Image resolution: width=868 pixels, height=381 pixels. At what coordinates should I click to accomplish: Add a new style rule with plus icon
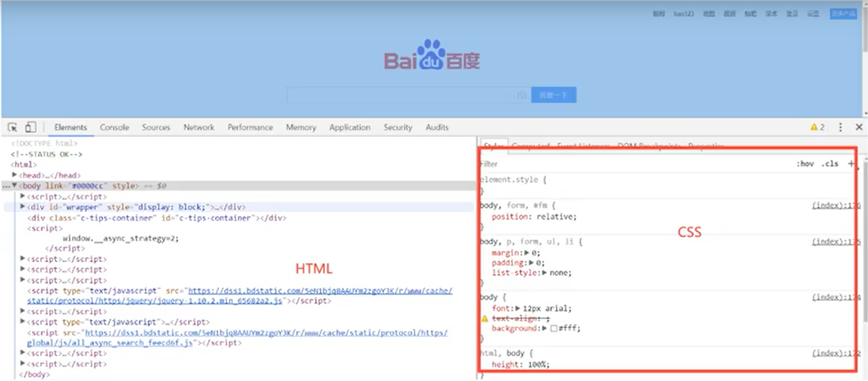851,164
